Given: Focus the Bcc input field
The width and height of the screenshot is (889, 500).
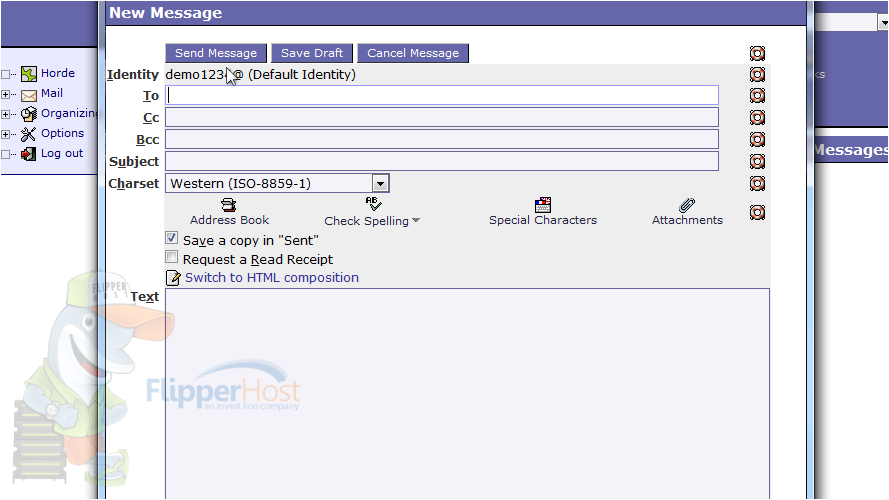Looking at the screenshot, I should pos(442,139).
